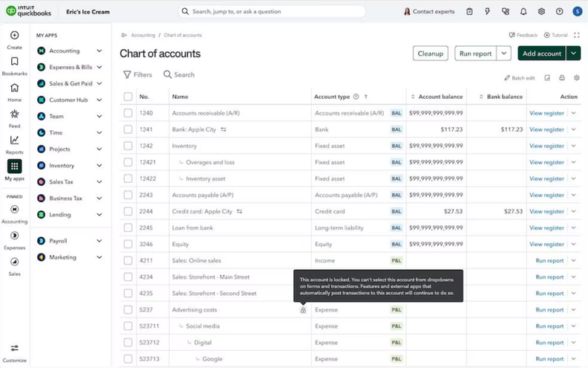The height and width of the screenshot is (368, 588).
Task: Expand Sales & Get Paid menu
Action: pos(99,83)
